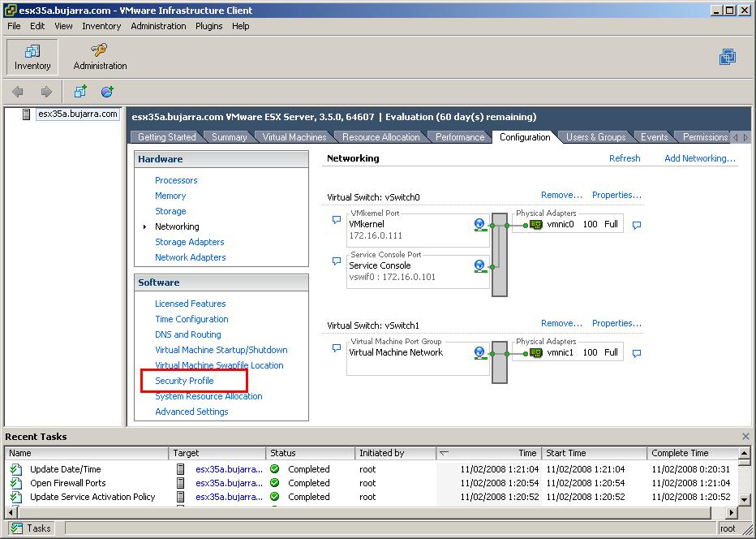
Task: Switch to the Events tab
Action: 654,137
